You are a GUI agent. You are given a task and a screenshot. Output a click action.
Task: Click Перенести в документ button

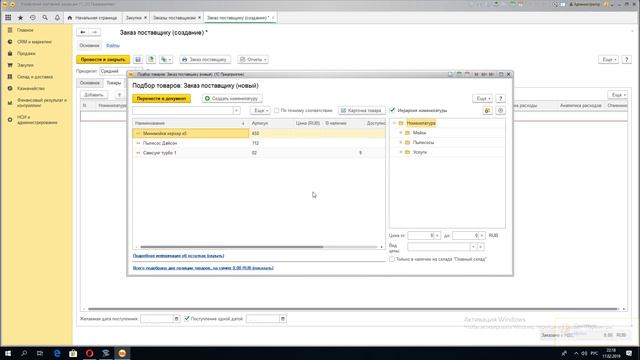pos(161,98)
